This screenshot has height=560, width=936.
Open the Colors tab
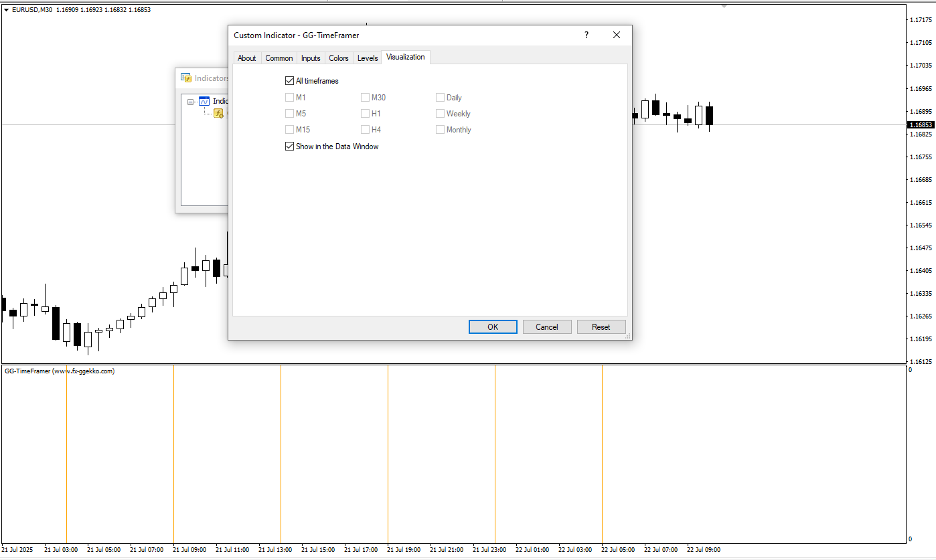pos(339,58)
